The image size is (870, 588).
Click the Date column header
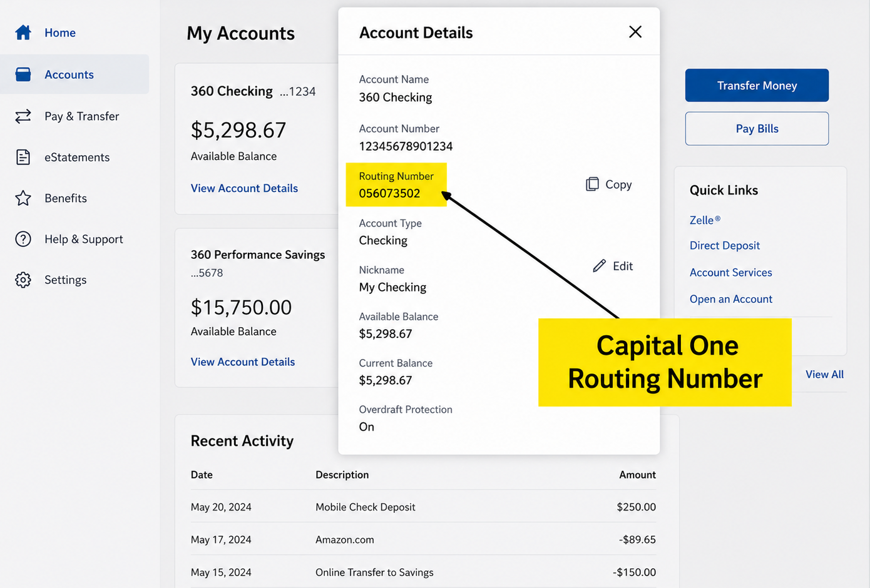(202, 475)
